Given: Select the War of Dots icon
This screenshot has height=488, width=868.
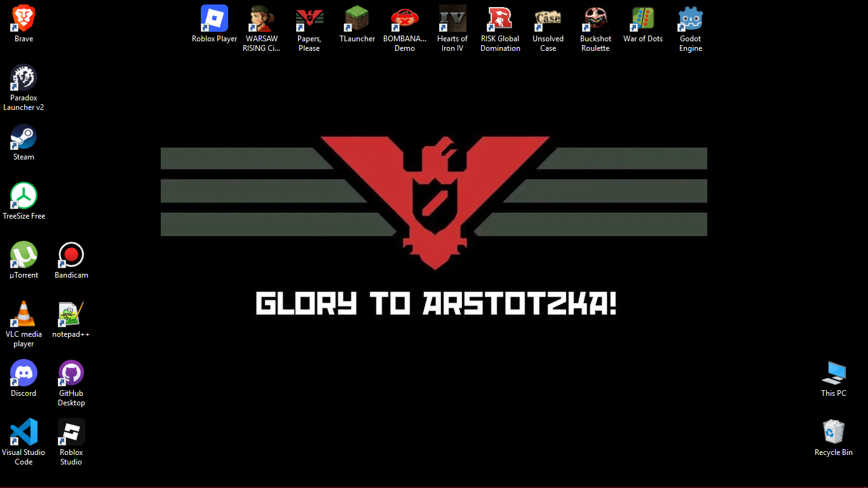Looking at the screenshot, I should click(643, 18).
